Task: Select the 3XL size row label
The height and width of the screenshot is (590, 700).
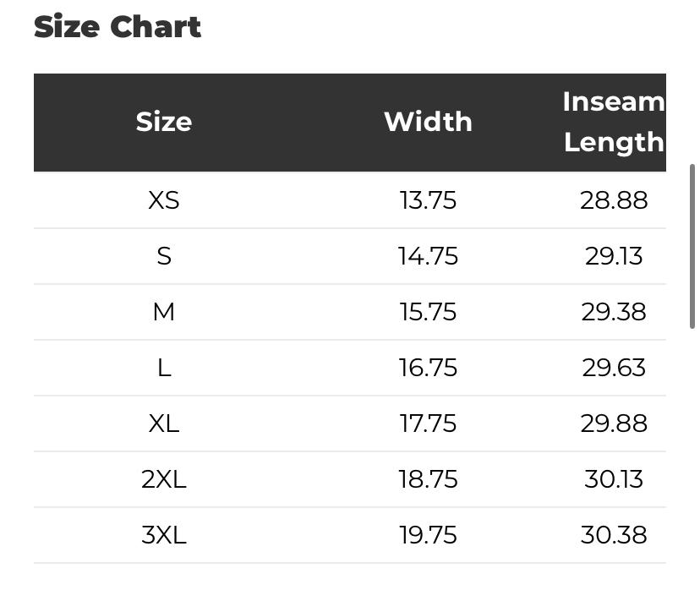Action: coord(164,535)
